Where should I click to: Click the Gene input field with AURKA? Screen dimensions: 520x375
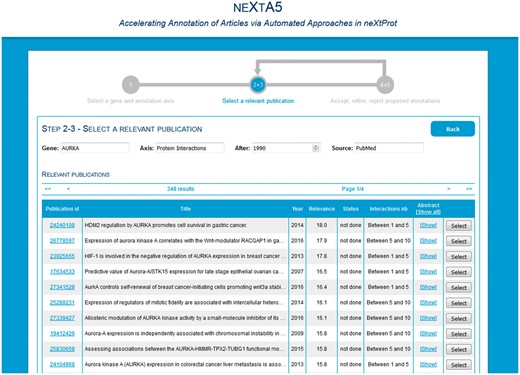click(95, 148)
